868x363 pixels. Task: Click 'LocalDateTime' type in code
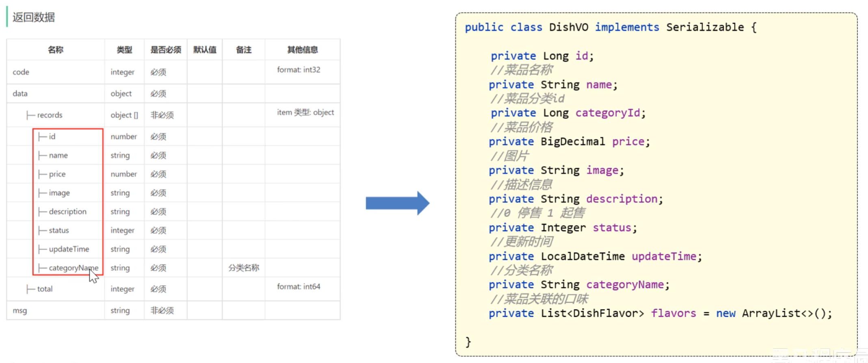[583, 256]
